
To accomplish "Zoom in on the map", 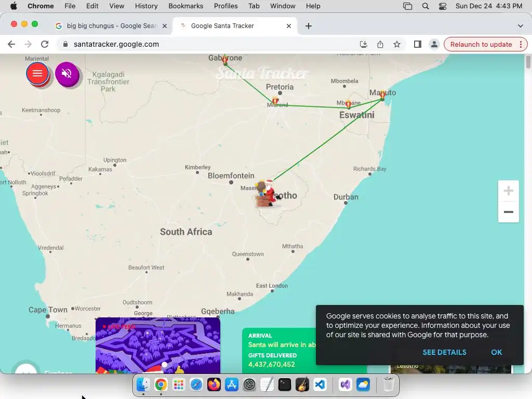I will tap(508, 191).
